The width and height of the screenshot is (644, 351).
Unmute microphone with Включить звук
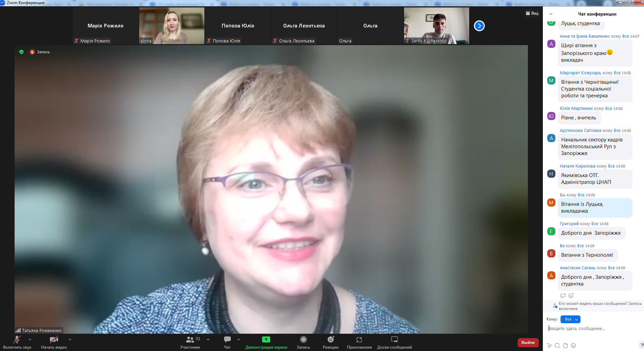click(17, 342)
